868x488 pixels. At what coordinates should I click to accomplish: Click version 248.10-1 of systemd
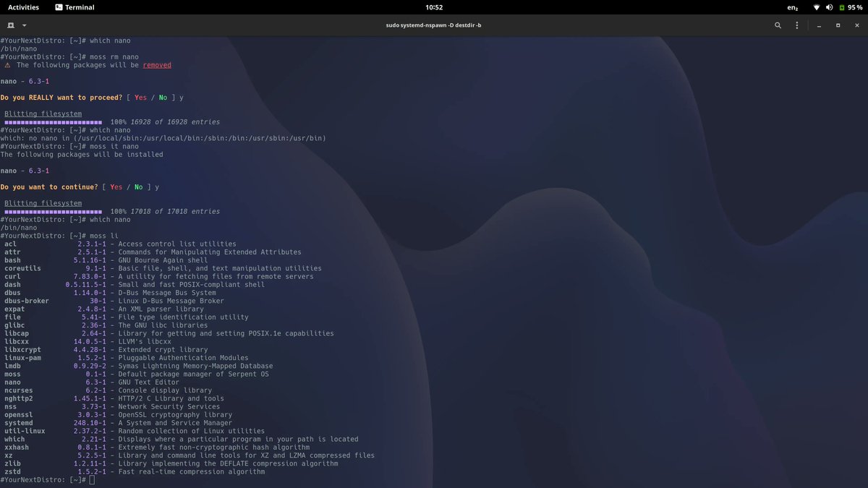tap(90, 423)
